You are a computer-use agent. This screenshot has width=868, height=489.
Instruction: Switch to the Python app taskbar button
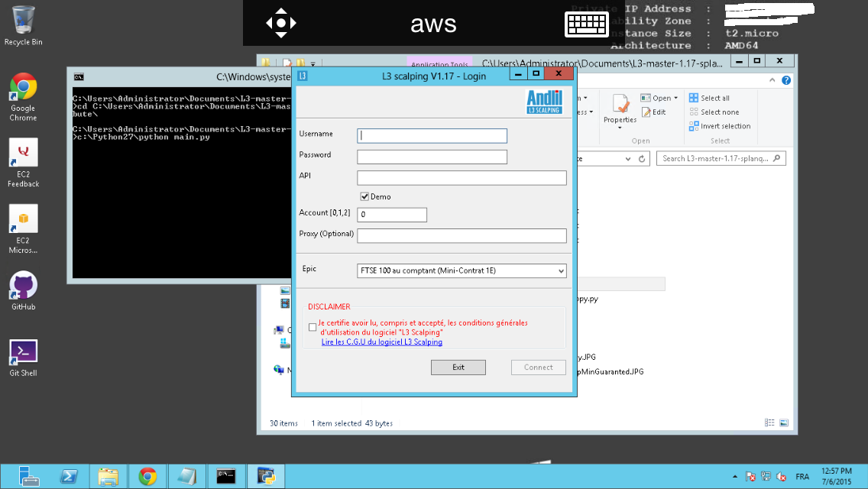266,476
